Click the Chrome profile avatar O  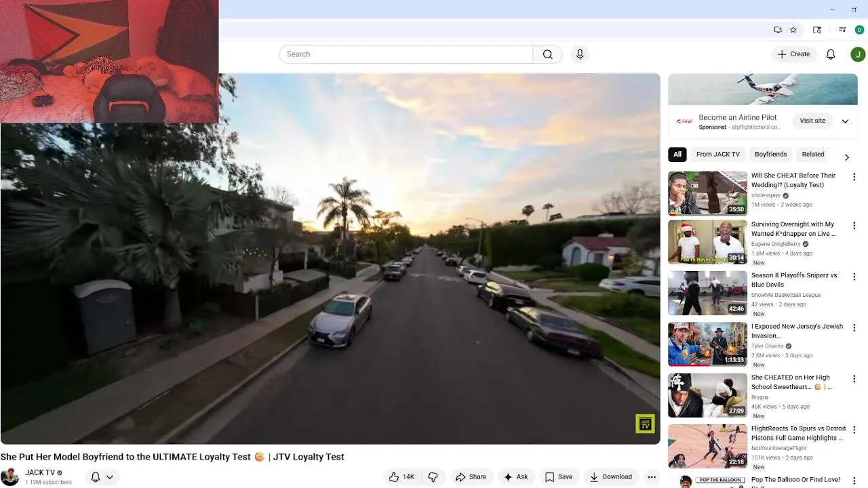click(x=859, y=30)
